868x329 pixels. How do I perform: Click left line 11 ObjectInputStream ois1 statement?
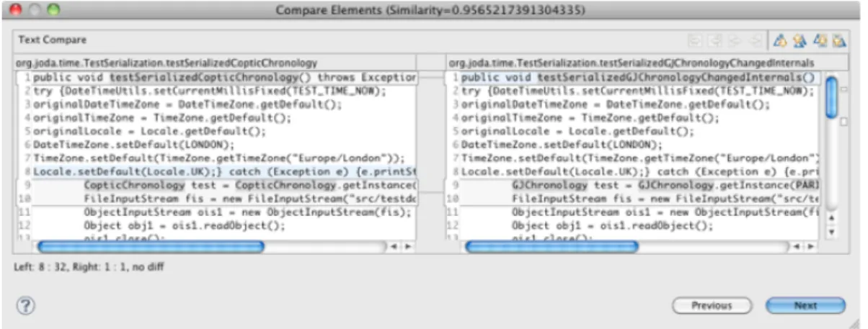point(247,212)
